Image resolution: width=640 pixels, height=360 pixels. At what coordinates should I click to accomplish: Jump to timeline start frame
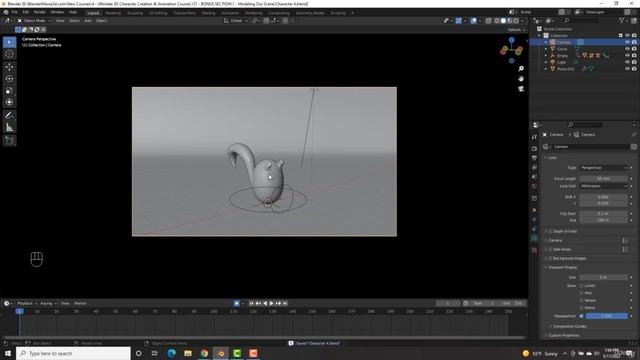click(x=251, y=303)
